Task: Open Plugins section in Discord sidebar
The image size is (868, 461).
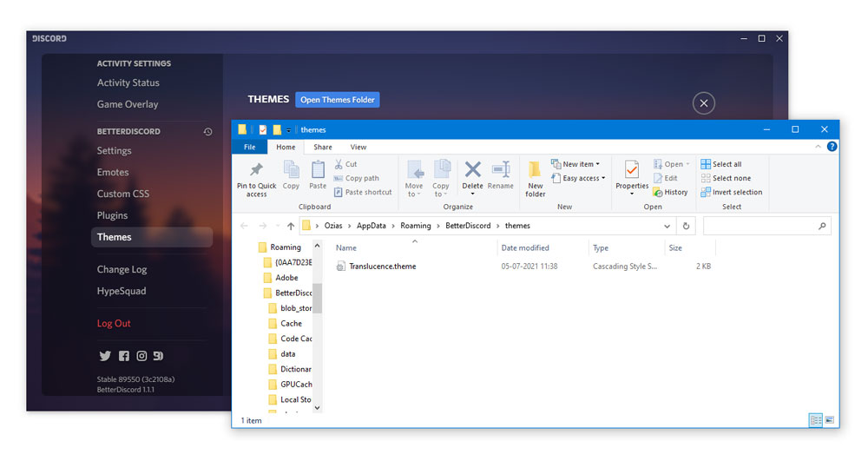Action: pos(112,215)
